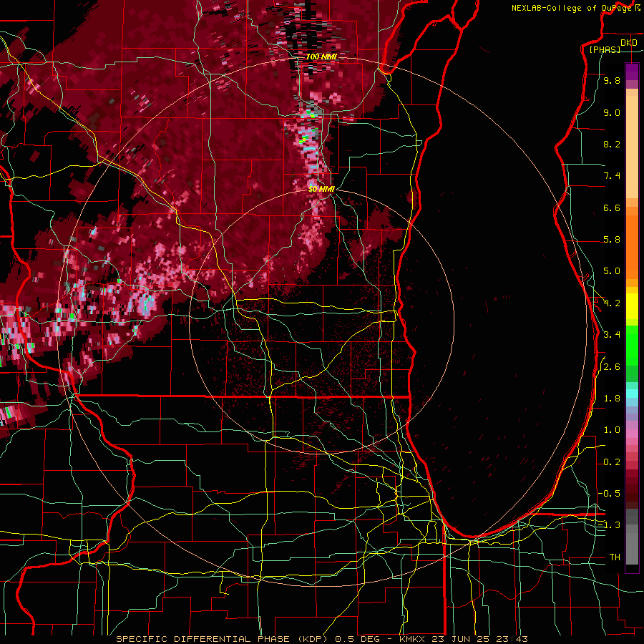
Task: Click the cyan band on the color bar
Action: tap(632, 393)
